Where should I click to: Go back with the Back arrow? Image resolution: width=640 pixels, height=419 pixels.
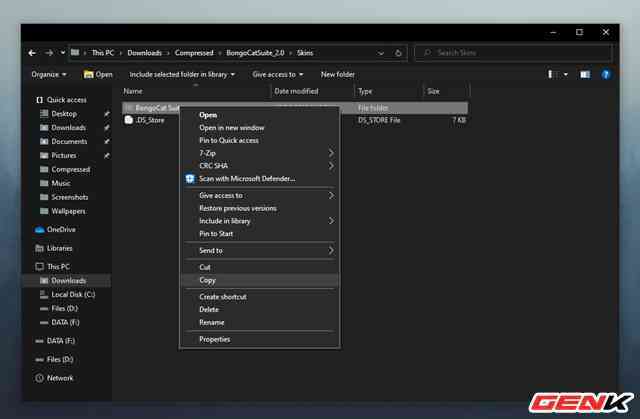point(32,53)
